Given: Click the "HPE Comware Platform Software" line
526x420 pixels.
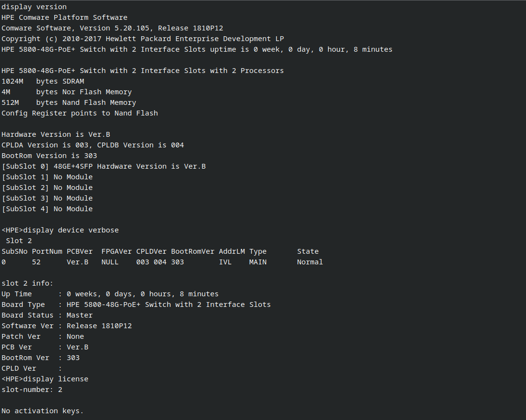Looking at the screenshot, I should (64, 17).
